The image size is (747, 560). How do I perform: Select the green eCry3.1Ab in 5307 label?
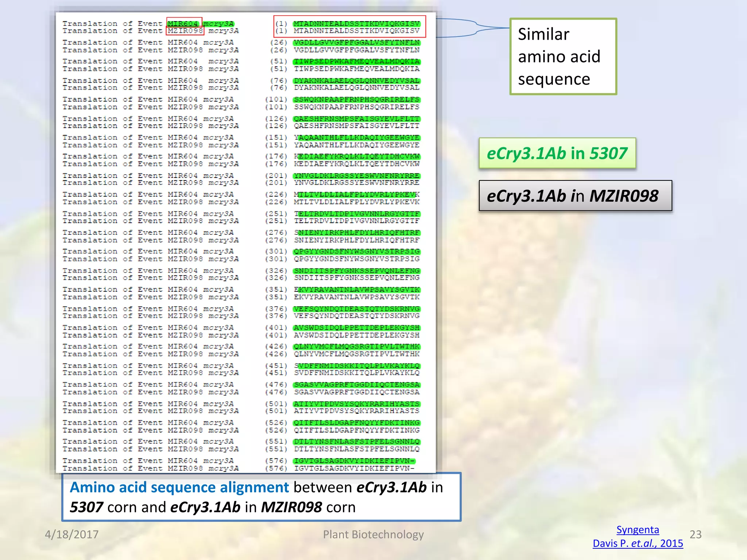(557, 153)
